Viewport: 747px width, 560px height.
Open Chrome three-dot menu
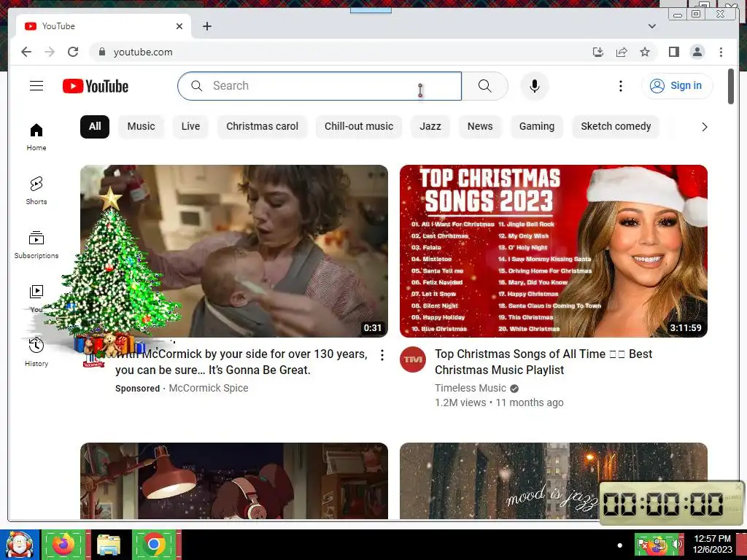tap(721, 52)
